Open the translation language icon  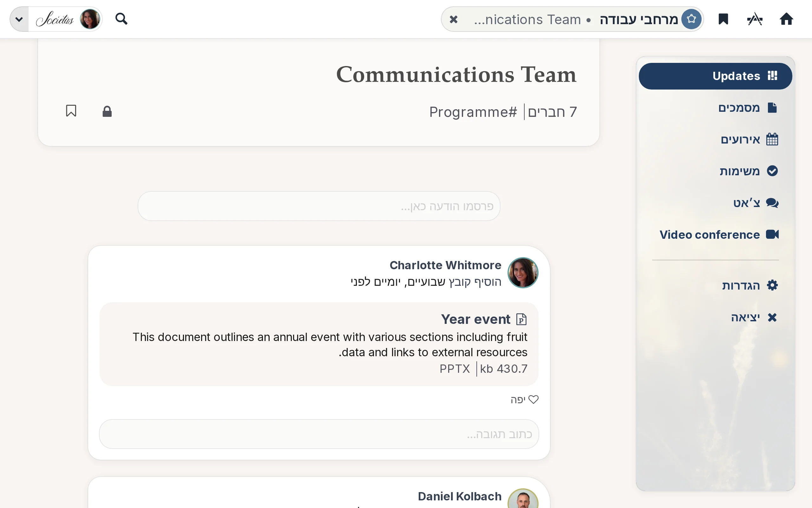pyautogui.click(x=755, y=19)
